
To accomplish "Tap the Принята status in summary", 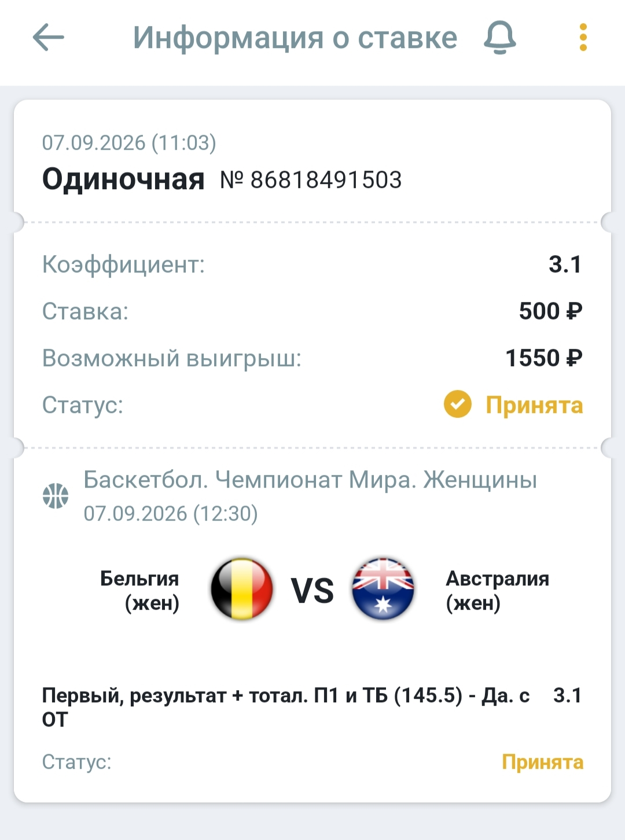I will coord(534,405).
